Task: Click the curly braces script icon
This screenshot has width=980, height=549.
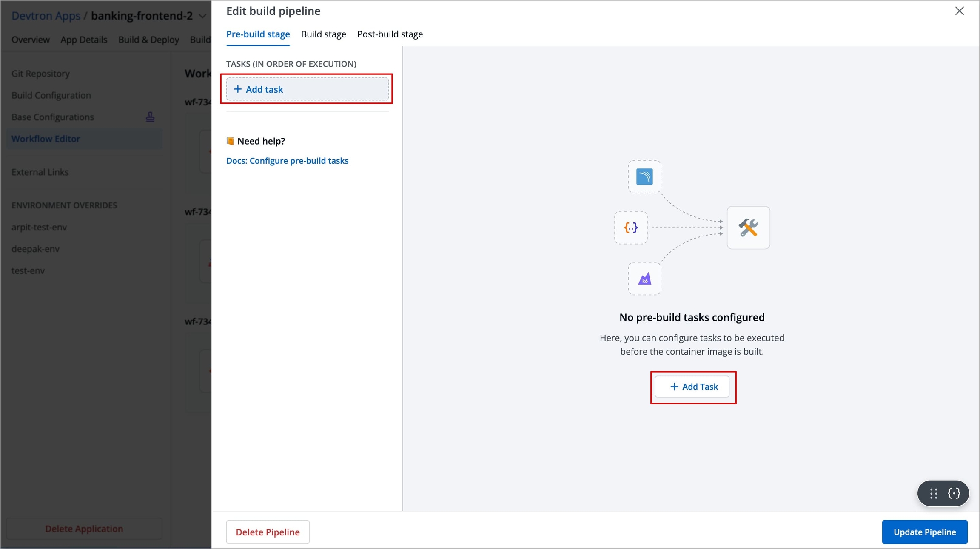Action: (x=631, y=228)
